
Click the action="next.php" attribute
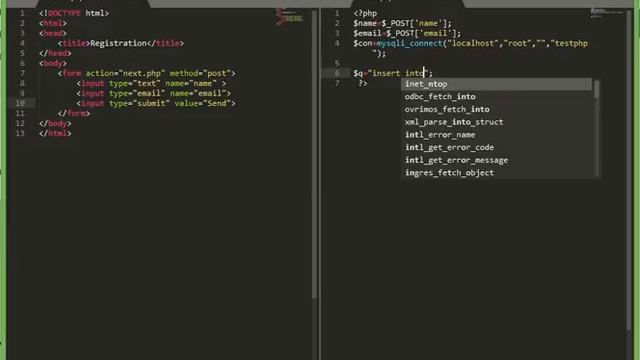point(125,73)
